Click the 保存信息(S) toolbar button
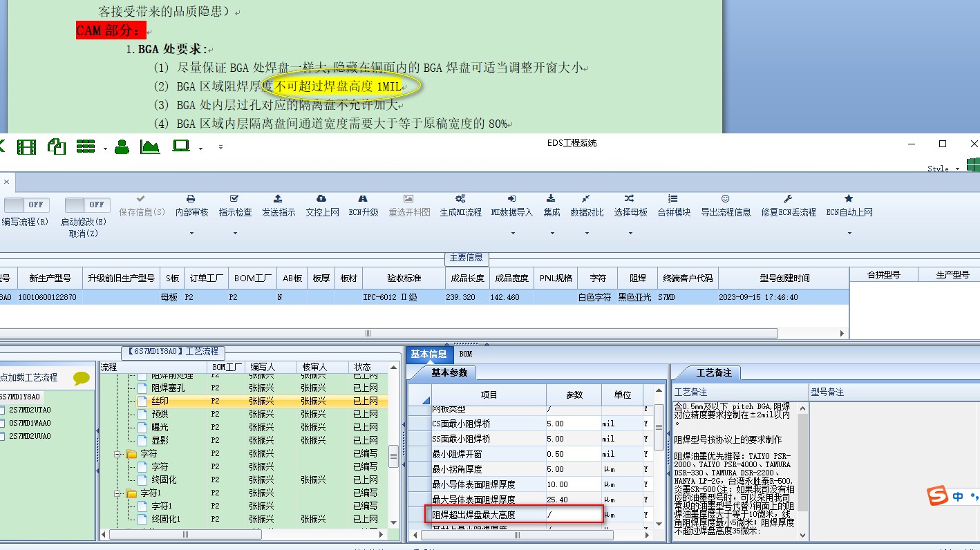Viewport: 980px width, 550px height. point(142,206)
